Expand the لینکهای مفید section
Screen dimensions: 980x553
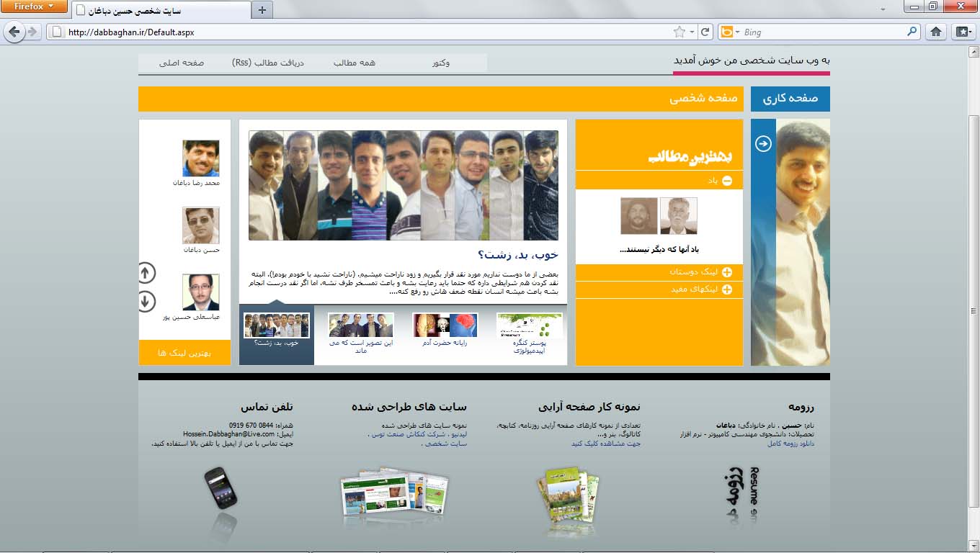point(726,289)
